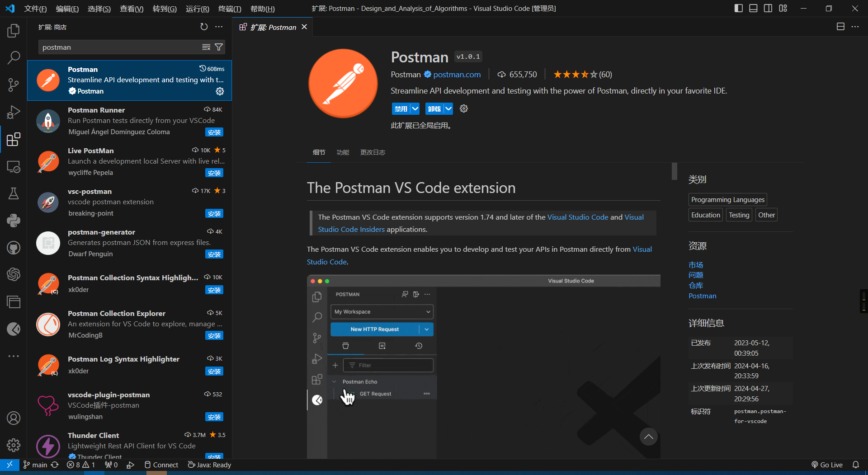
Task: Toggle secondary side bar layout
Action: [768, 8]
